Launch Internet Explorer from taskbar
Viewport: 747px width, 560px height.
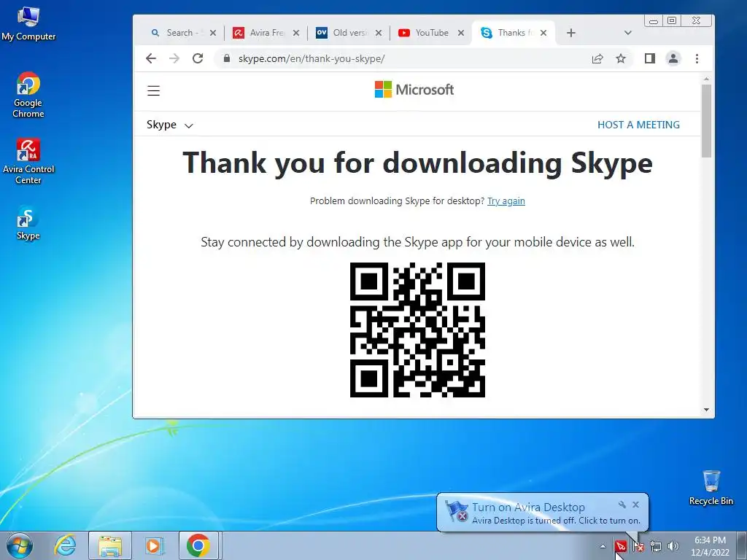[65, 545]
